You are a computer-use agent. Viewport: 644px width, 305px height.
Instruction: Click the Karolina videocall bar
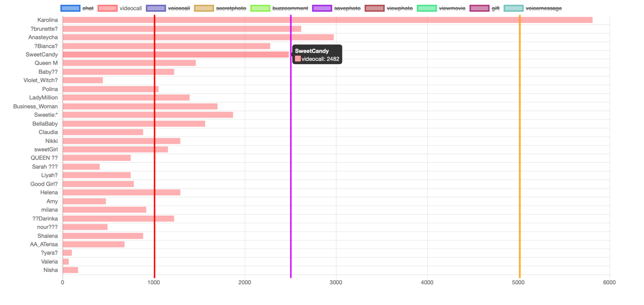pyautogui.click(x=327, y=20)
